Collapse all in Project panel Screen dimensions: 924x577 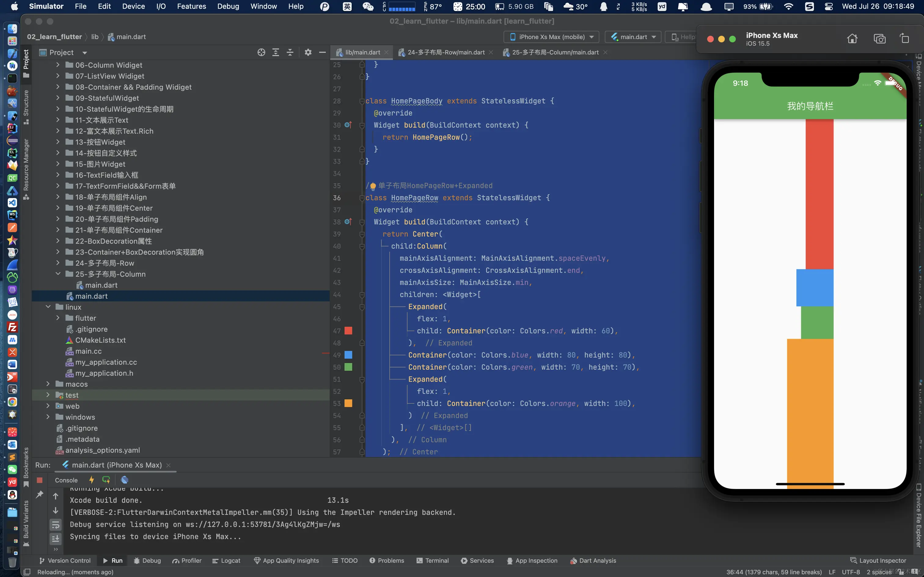[290, 52]
